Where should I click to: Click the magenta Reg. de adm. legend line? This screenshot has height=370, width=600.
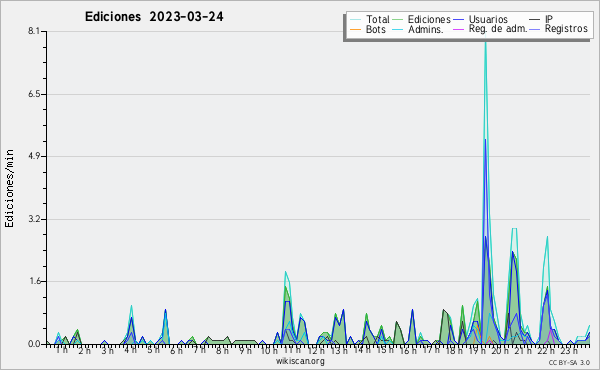[458, 29]
